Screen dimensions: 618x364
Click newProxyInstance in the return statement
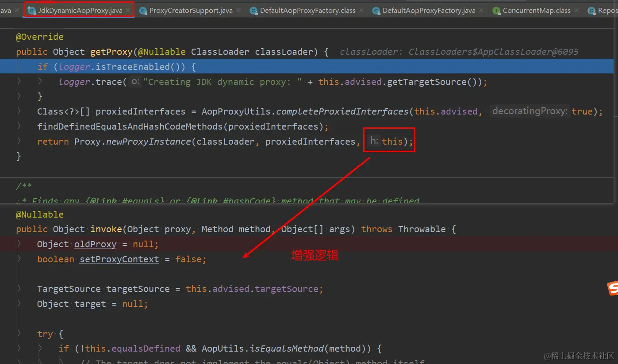[149, 142]
